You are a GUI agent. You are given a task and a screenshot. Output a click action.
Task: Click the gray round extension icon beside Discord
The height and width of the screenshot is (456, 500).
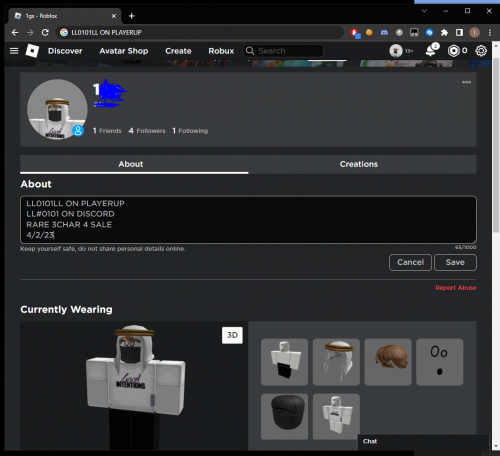(399, 32)
